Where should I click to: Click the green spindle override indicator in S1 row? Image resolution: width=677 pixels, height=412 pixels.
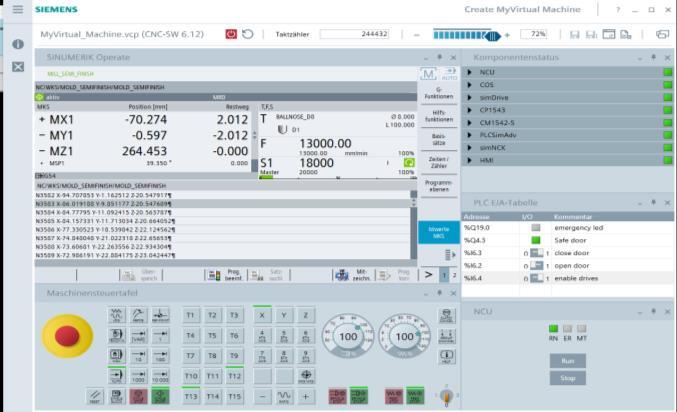click(x=409, y=162)
